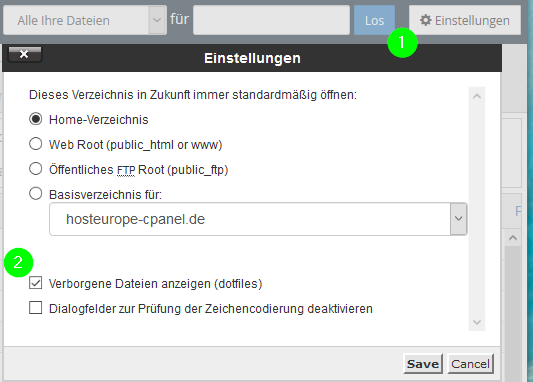Click the arrow of the domain combo box
Viewport: 533px width, 382px height.
459,219
